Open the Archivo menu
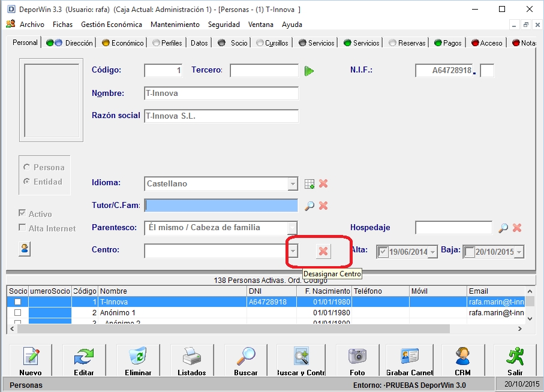 (x=32, y=24)
